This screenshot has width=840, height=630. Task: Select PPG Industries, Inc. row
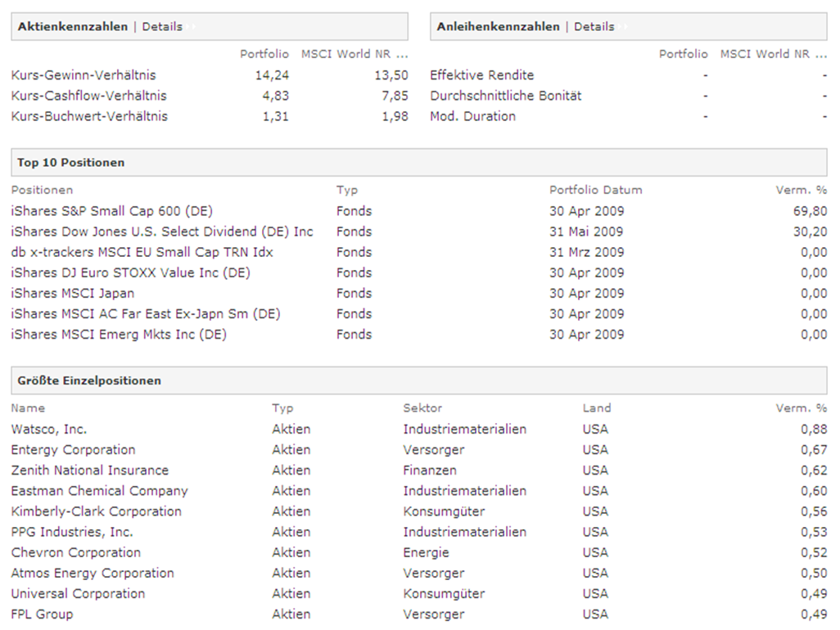click(x=419, y=532)
